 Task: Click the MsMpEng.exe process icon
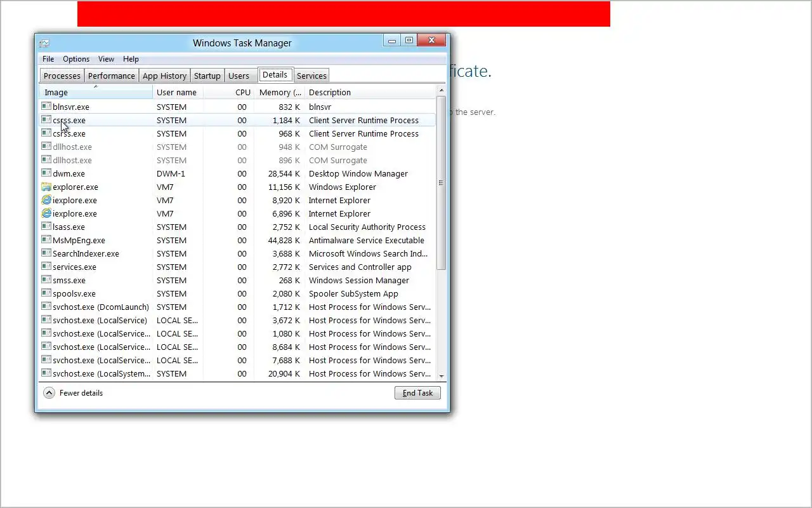(x=46, y=240)
